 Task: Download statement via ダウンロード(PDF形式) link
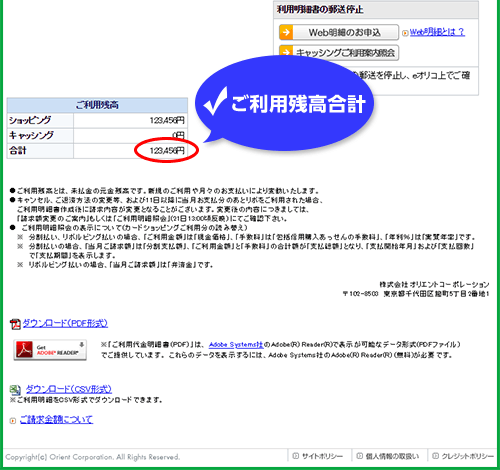coord(65,323)
